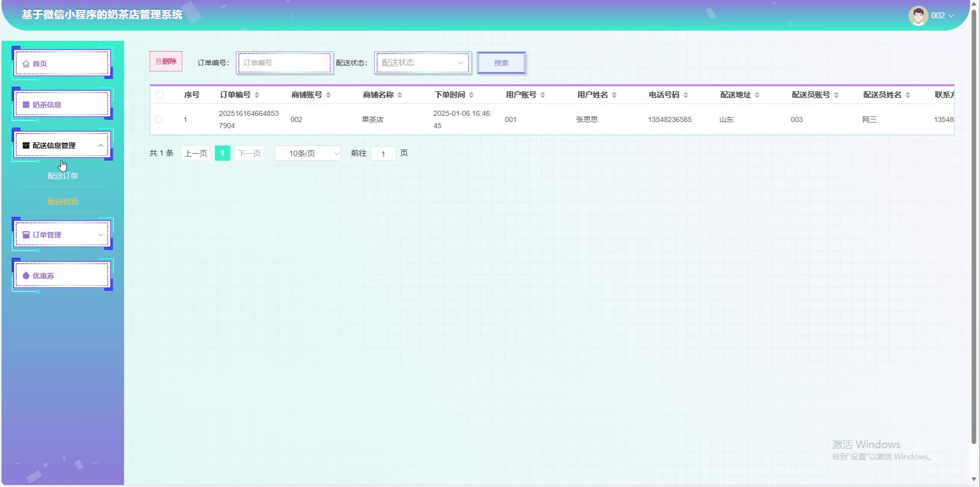Open the 10条/页 page size dropdown
Image resolution: width=980 pixels, height=487 pixels.
[x=308, y=153]
